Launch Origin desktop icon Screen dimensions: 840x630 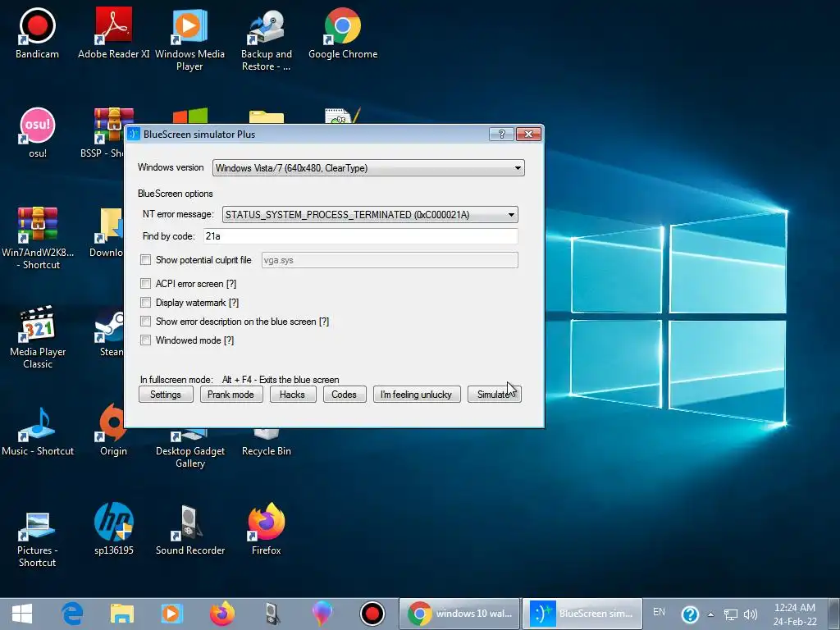tap(113, 431)
